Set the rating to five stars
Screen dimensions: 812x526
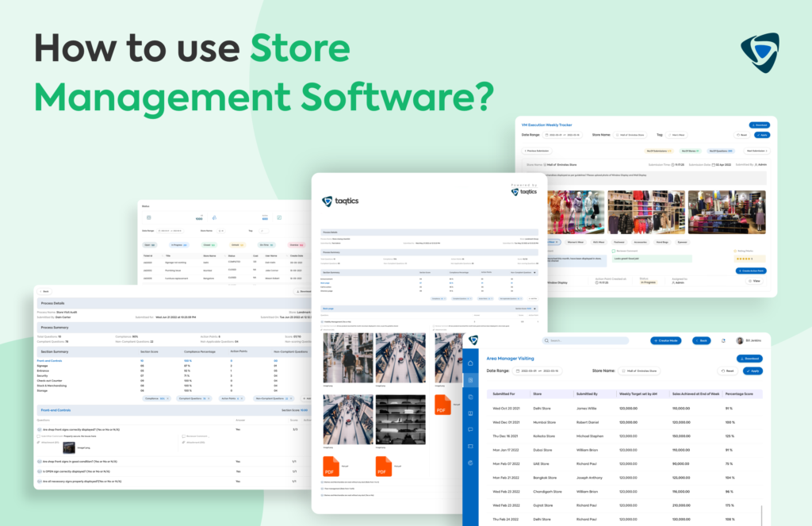pyautogui.click(x=747, y=259)
